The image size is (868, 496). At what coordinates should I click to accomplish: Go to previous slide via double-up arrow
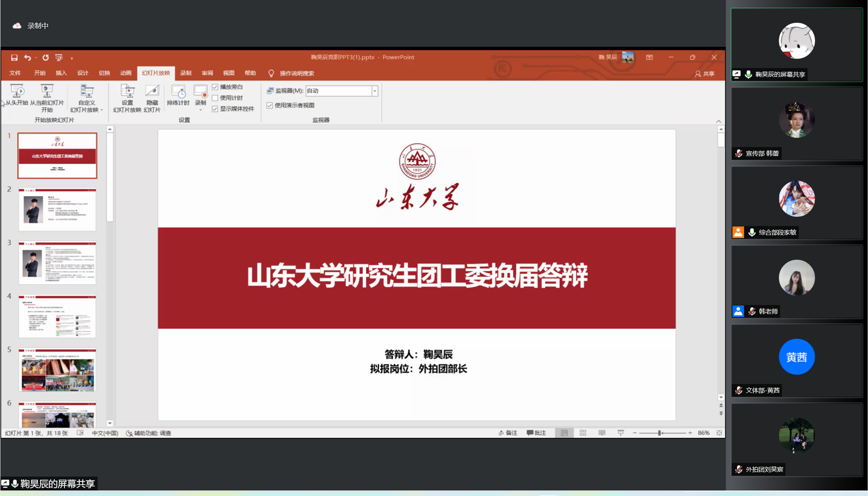pyautogui.click(x=721, y=405)
